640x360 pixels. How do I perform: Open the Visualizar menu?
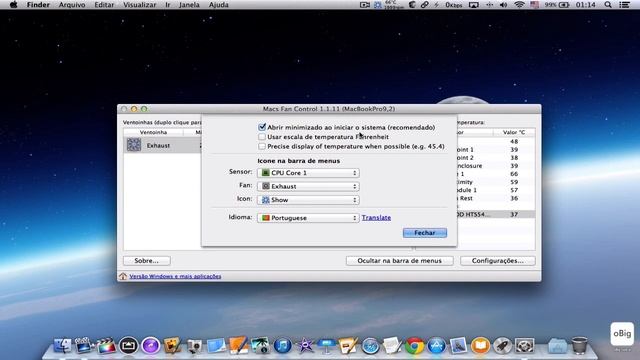(140, 5)
